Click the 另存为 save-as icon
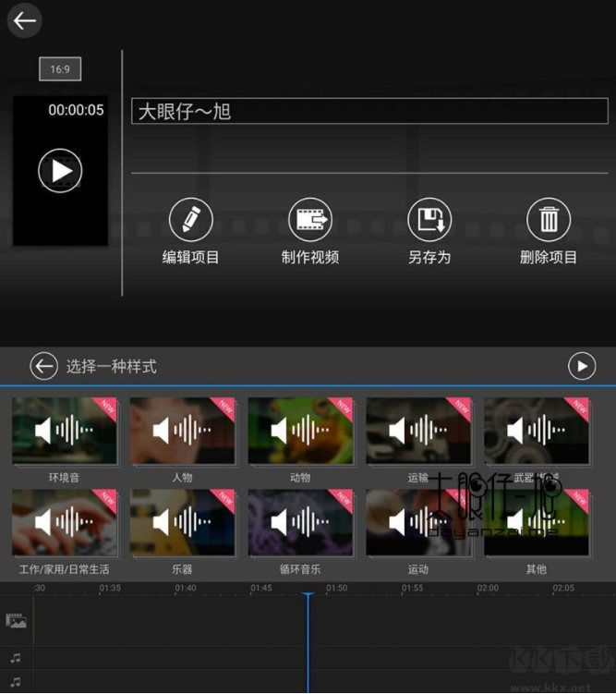This screenshot has width=616, height=694. pos(429,220)
